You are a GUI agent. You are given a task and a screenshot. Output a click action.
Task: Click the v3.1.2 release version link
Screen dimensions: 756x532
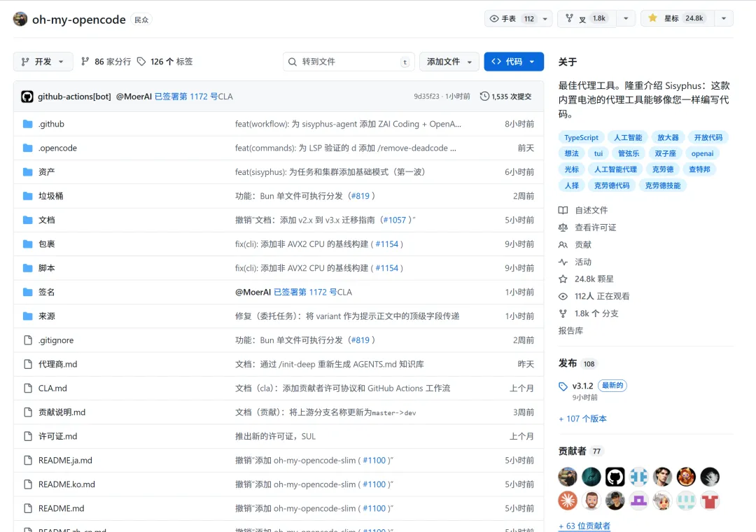point(582,386)
